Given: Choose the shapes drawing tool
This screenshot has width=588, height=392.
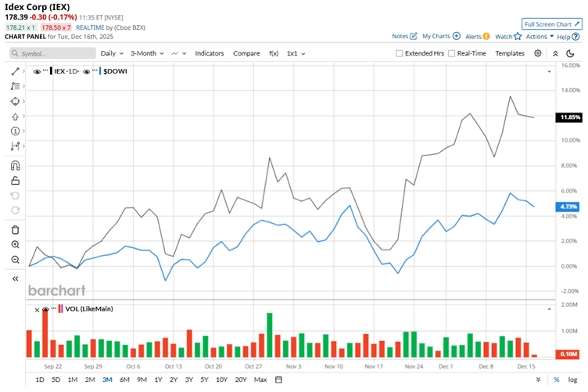Looking at the screenshot, I should (15, 101).
